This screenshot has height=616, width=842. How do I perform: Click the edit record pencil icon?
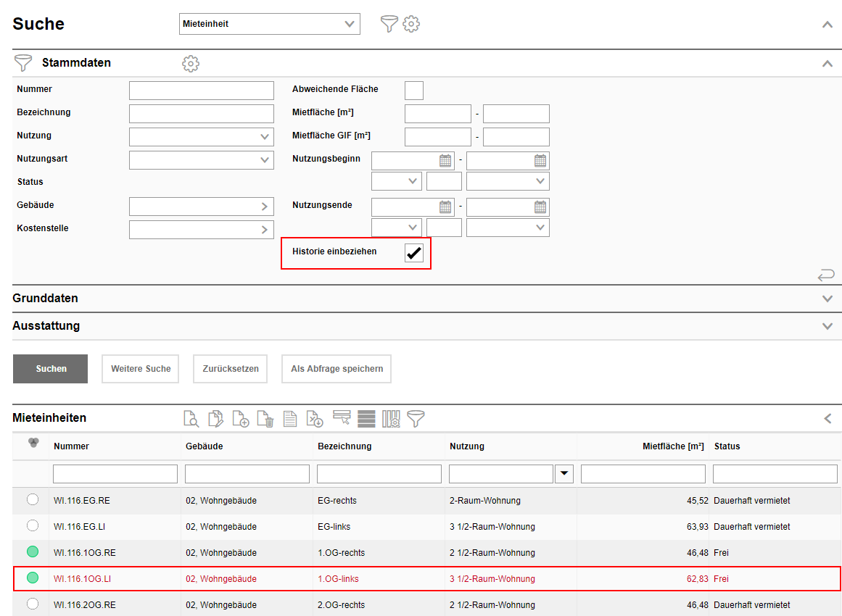(x=215, y=419)
